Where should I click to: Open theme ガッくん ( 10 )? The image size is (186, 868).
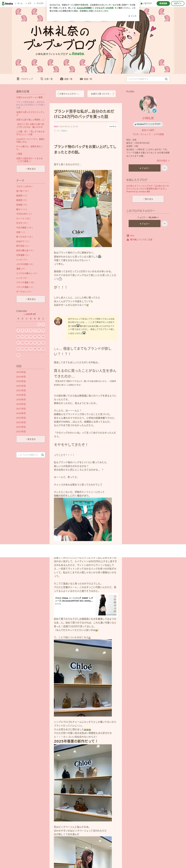[x=23, y=218]
